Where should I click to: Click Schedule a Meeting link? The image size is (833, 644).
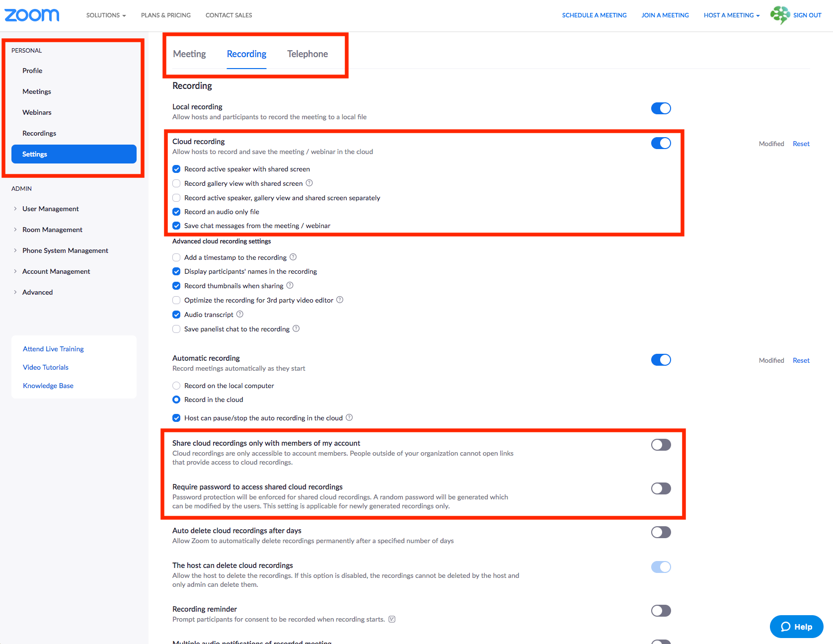point(594,15)
